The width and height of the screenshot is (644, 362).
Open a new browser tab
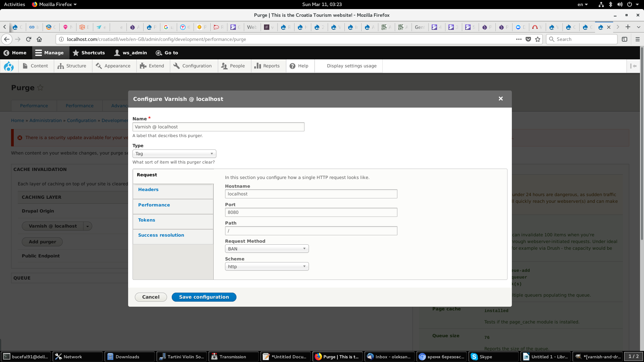(628, 27)
